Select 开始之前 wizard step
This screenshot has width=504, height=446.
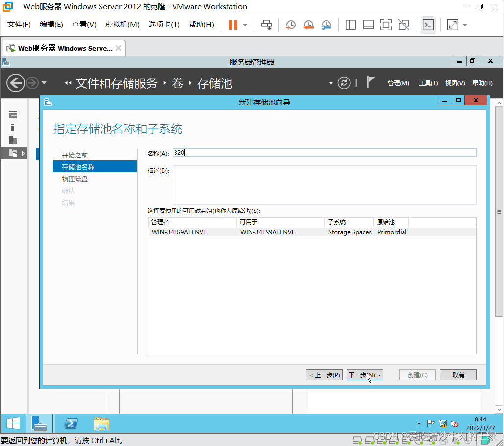pos(75,156)
